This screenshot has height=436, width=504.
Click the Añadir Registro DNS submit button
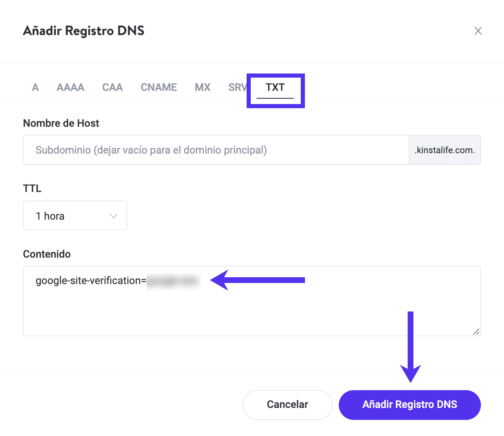(x=409, y=405)
